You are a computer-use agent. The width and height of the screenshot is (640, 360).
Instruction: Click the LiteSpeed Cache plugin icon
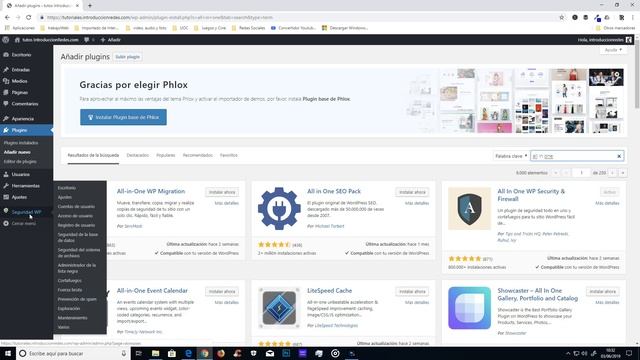coord(279,308)
